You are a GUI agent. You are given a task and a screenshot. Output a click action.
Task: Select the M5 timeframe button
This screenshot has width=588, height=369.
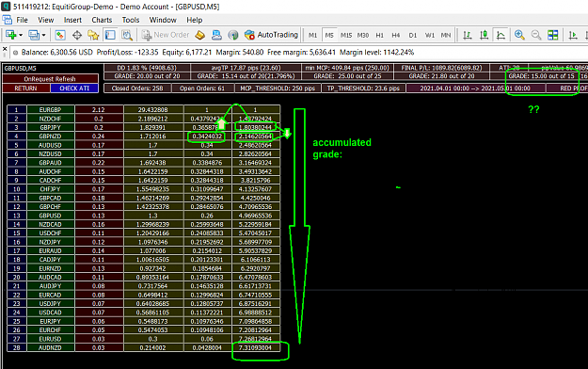pyautogui.click(x=329, y=35)
